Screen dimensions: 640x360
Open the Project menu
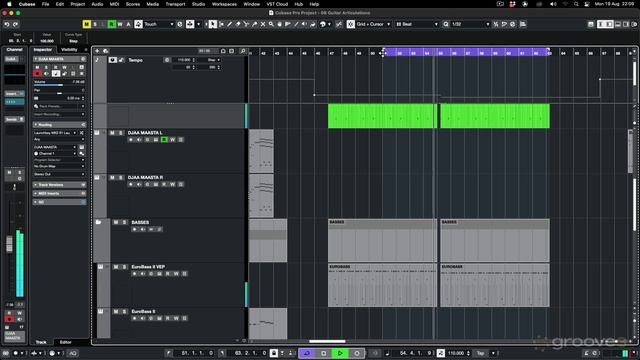coord(78,4)
